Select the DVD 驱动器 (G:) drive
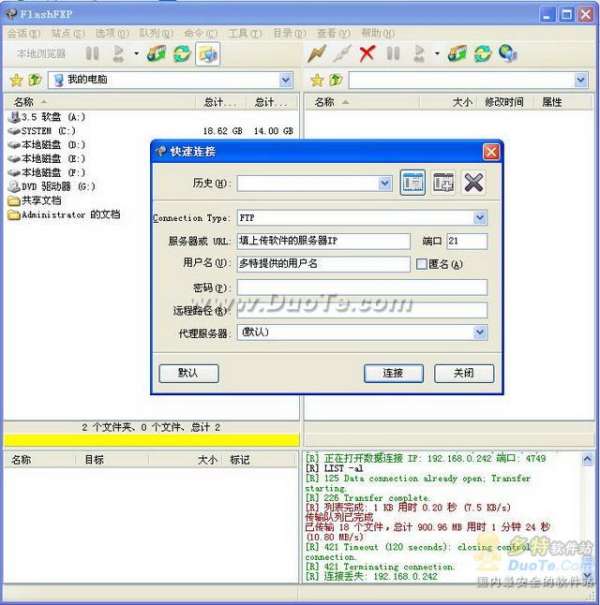600x605 pixels. (x=52, y=186)
